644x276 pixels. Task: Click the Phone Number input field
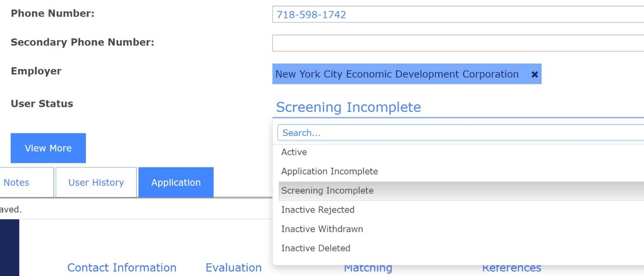pyautogui.click(x=458, y=14)
